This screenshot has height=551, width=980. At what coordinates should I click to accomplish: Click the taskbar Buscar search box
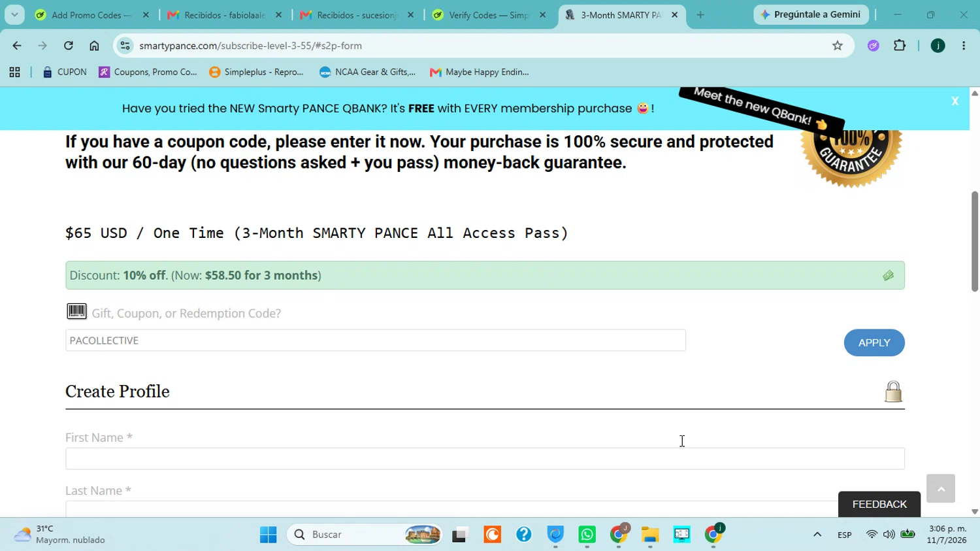tap(364, 535)
